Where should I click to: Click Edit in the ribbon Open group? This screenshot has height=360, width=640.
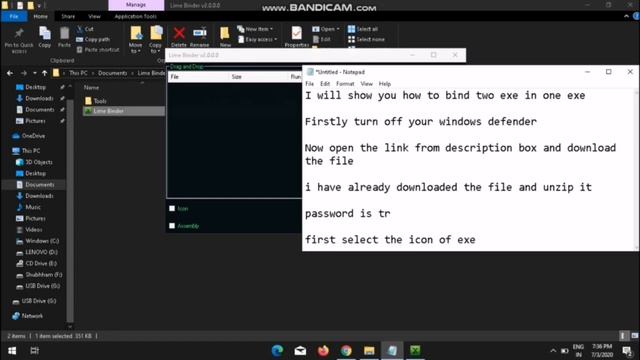[x=322, y=40]
